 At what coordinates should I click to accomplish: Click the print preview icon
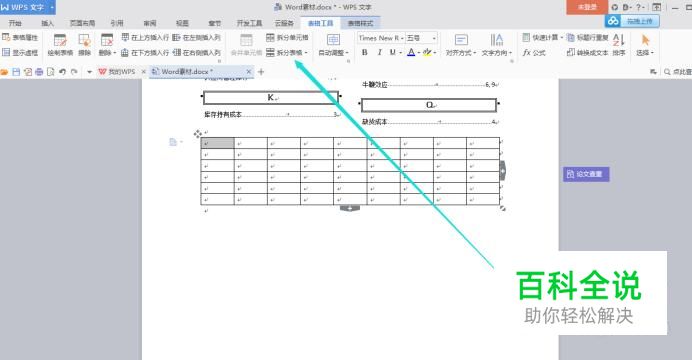(51, 71)
